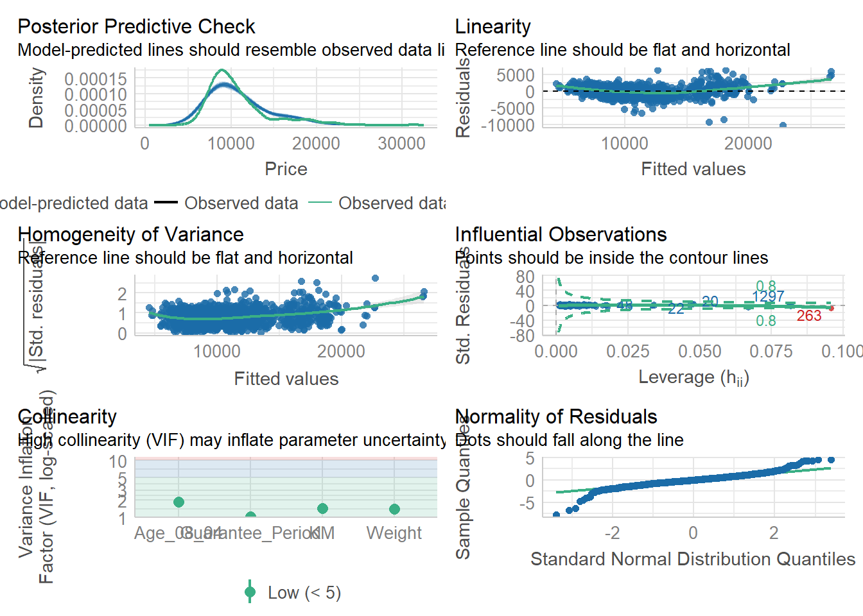Click the green Observed data legend line

click(320, 203)
